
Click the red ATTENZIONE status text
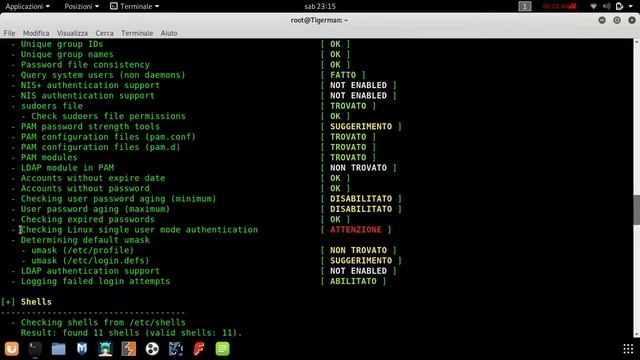(x=356, y=230)
